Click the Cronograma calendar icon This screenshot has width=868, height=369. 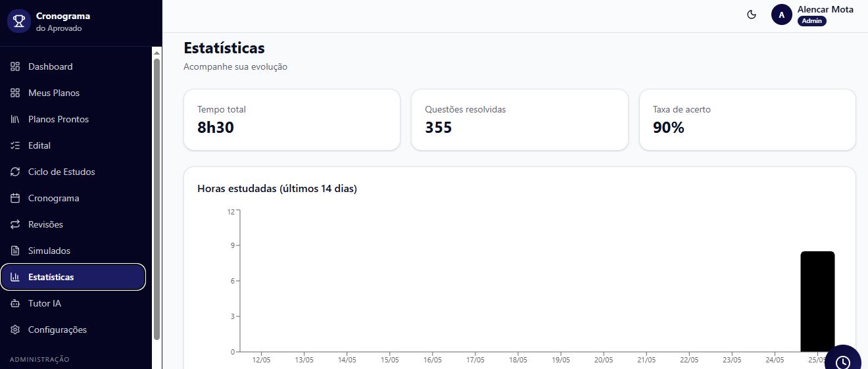(x=15, y=198)
